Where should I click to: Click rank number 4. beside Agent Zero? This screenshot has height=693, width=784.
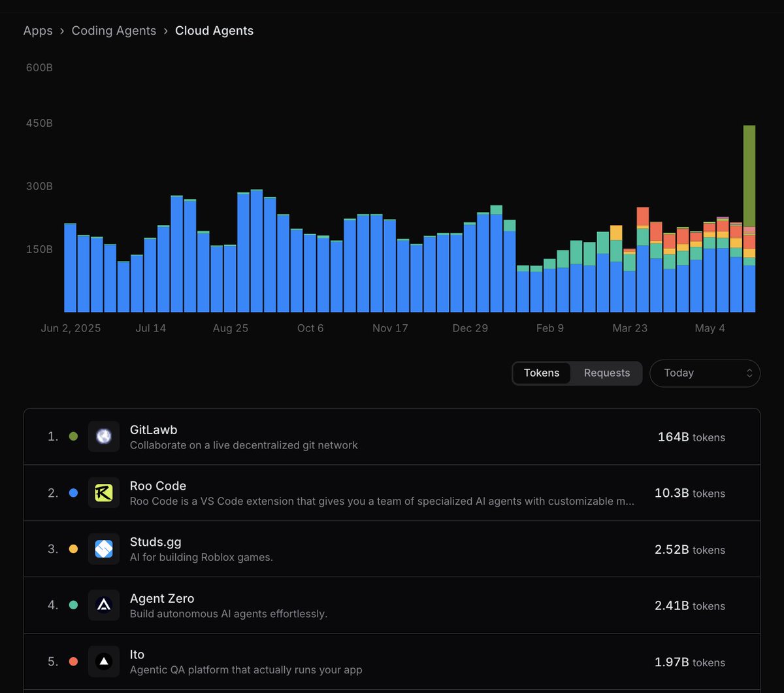pos(53,605)
